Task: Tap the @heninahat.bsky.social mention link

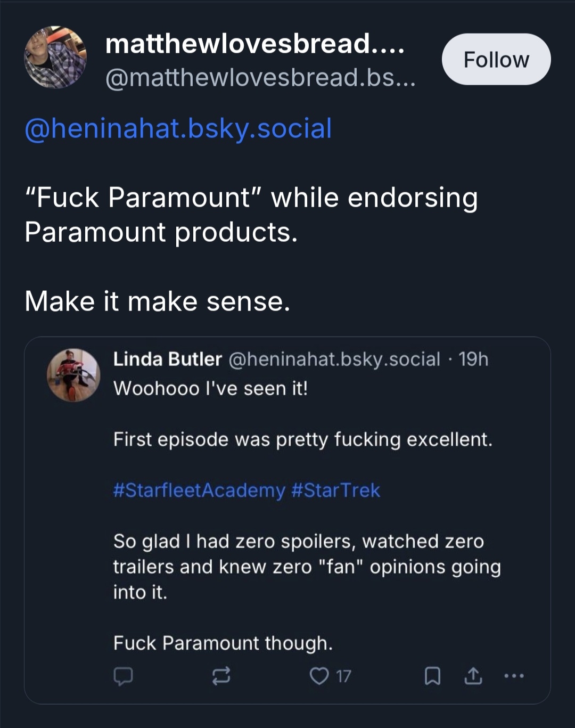Action: 178,128
